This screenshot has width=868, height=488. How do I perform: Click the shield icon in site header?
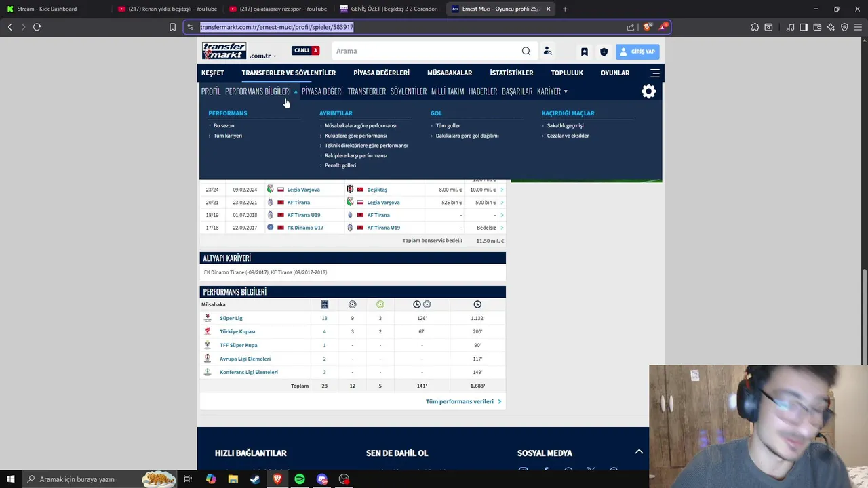[x=604, y=52]
